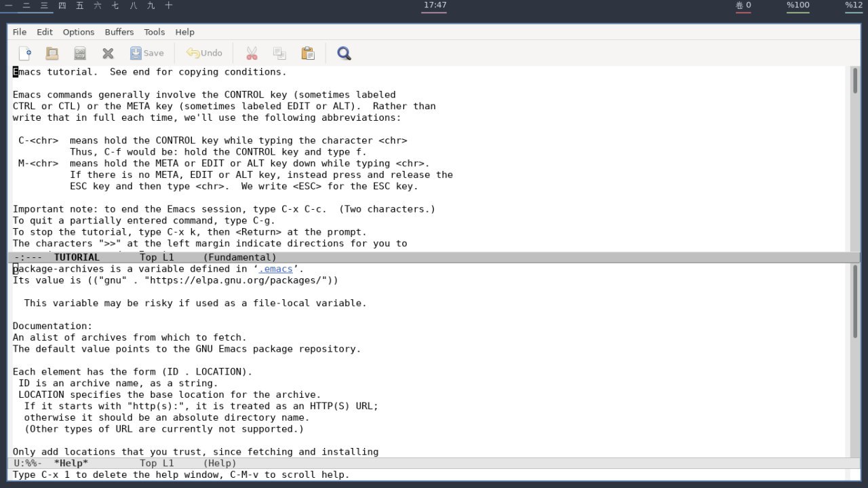868x488 pixels.
Task: Click the U:%%- status in Help mode line
Action: (x=28, y=463)
